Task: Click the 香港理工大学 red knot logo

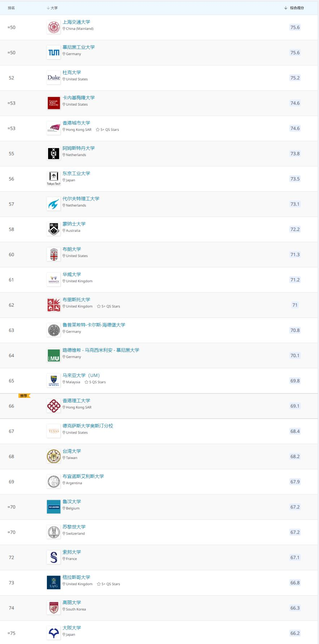Action: pyautogui.click(x=54, y=406)
